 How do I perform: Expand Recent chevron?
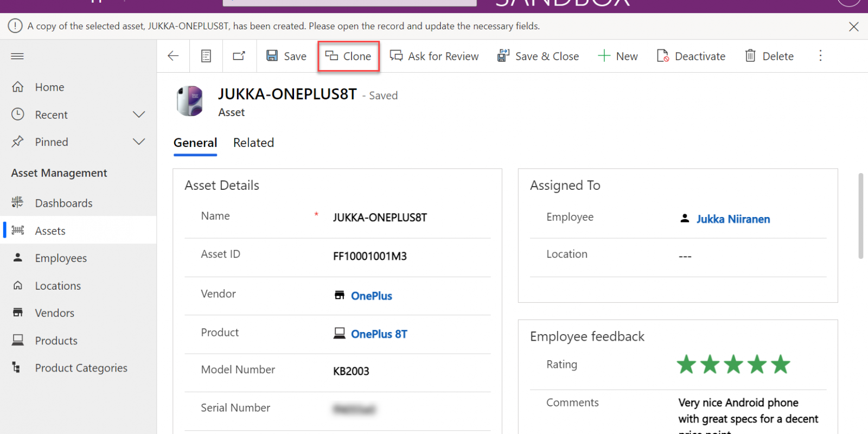[x=139, y=114]
